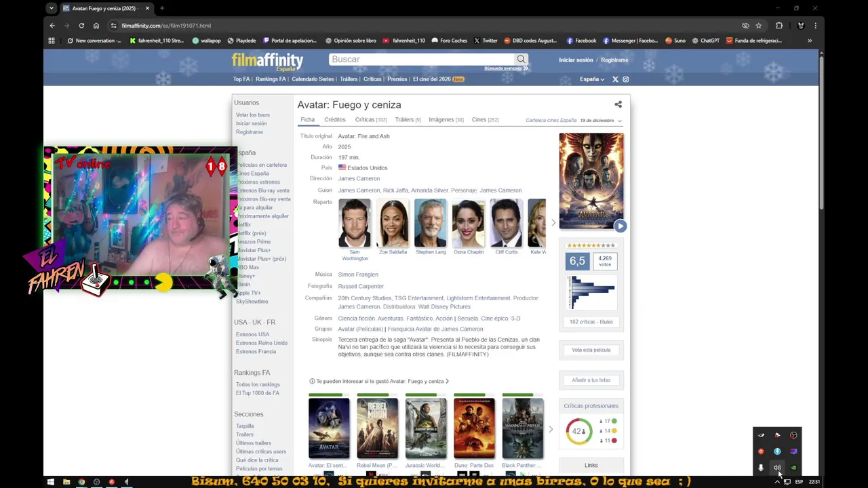Open Sam Worthington's cast photo
Viewport: 868px width, 488px height.
click(355, 223)
